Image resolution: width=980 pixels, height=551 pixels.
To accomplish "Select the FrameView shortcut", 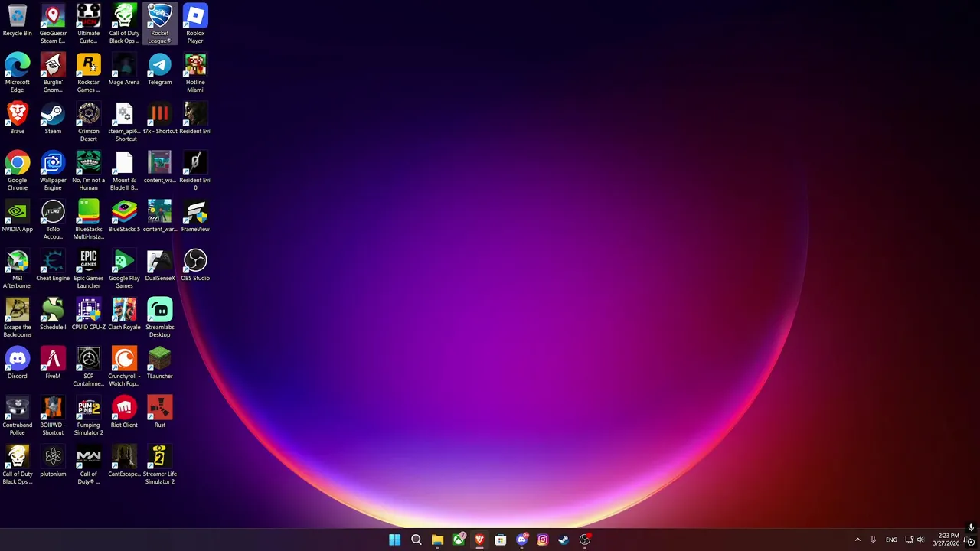I will coord(195,217).
